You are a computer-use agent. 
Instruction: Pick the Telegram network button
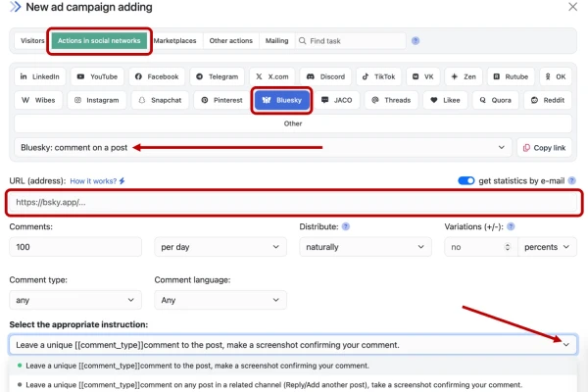point(218,76)
